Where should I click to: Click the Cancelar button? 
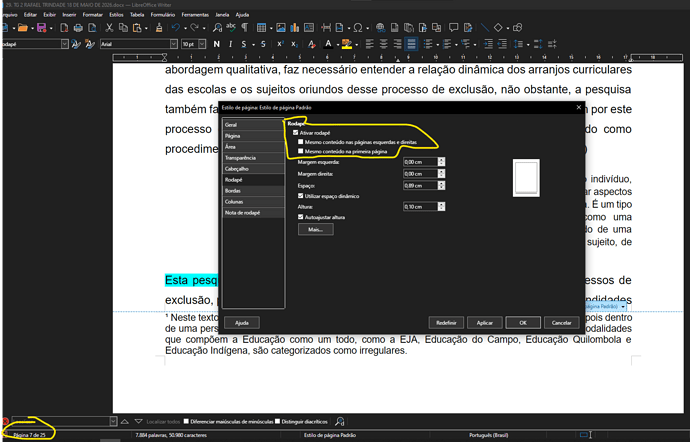click(562, 323)
